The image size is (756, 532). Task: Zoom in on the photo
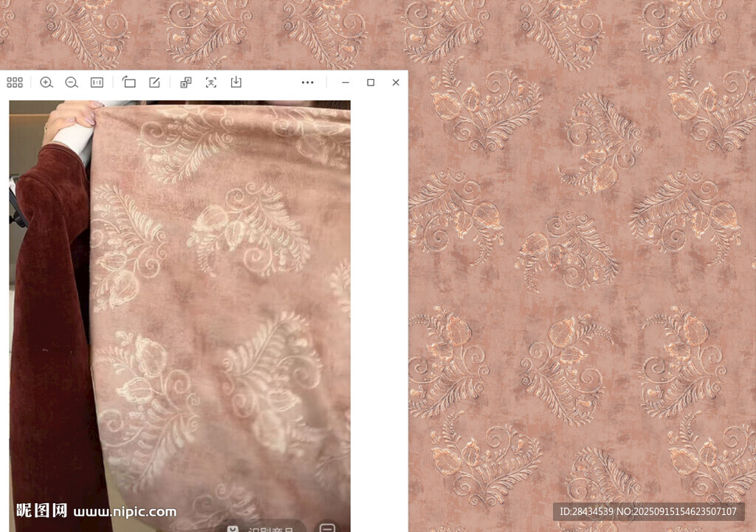pyautogui.click(x=47, y=83)
